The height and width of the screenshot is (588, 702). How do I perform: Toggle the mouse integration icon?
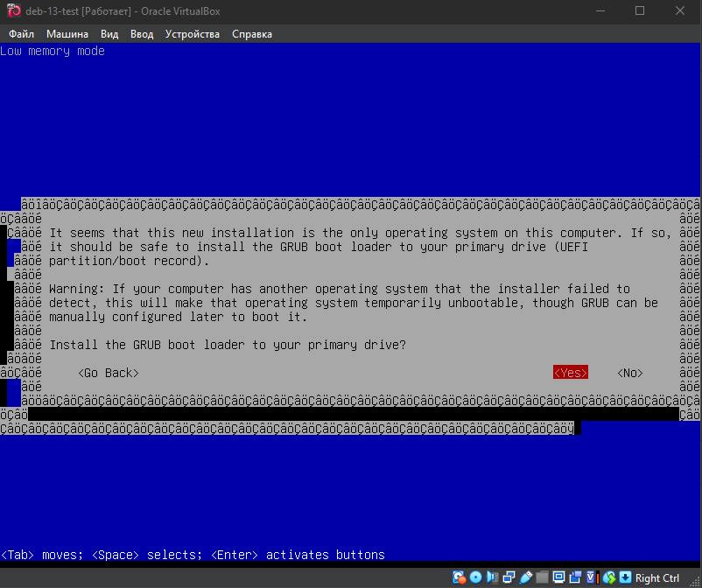609,577
